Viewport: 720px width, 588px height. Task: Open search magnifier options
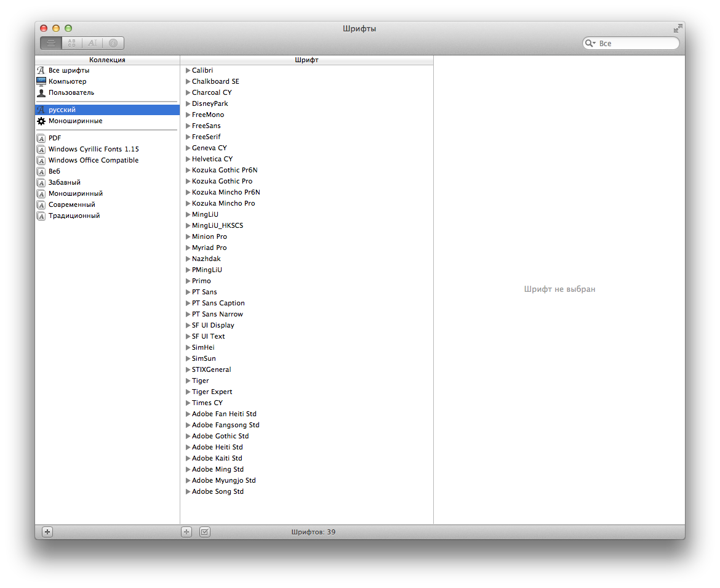590,43
